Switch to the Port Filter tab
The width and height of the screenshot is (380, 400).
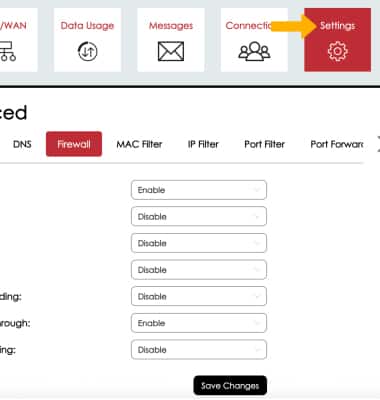click(x=265, y=144)
